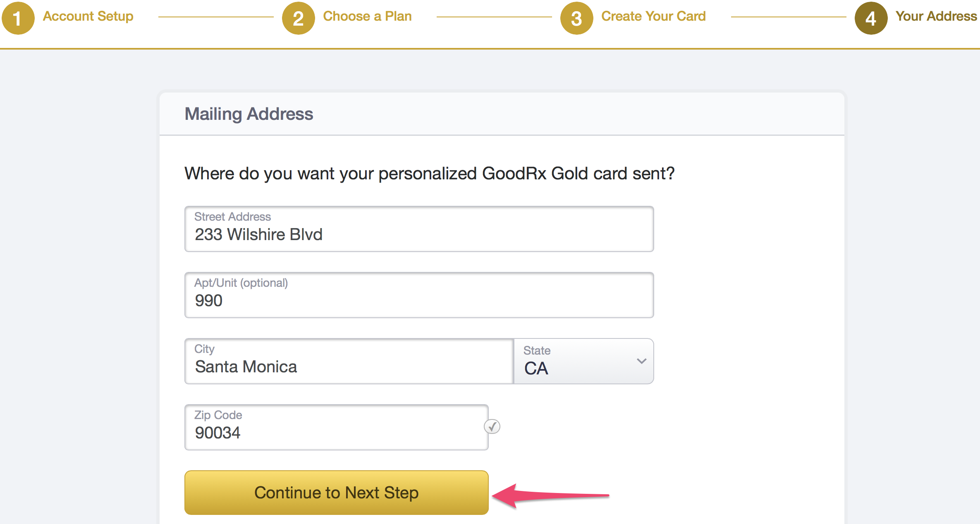
Task: Click the step 3 circle icon
Action: [576, 18]
